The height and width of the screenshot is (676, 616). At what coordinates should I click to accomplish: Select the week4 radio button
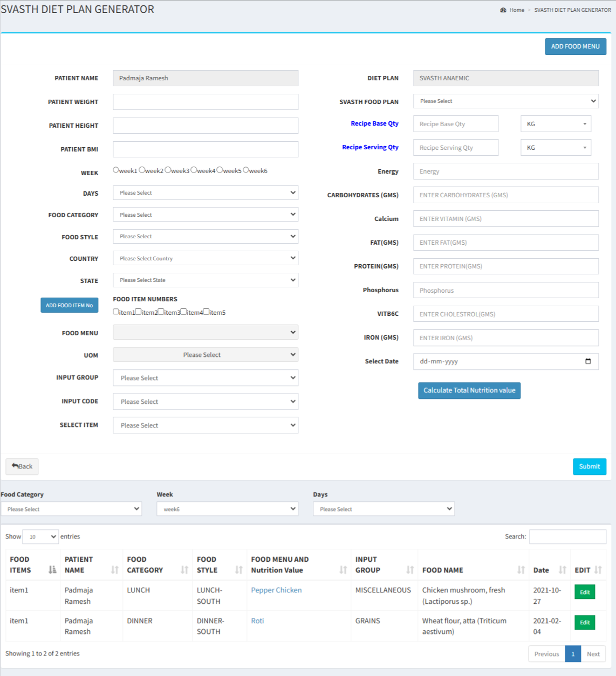point(194,170)
